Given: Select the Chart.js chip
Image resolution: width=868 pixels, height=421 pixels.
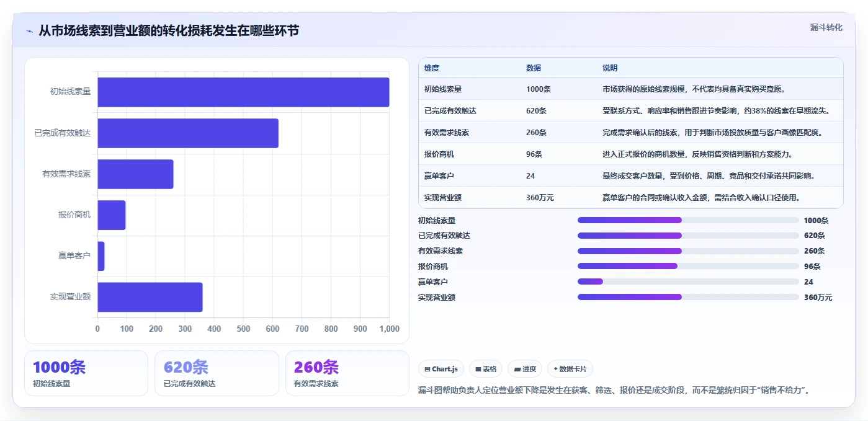Looking at the screenshot, I should 441,369.
